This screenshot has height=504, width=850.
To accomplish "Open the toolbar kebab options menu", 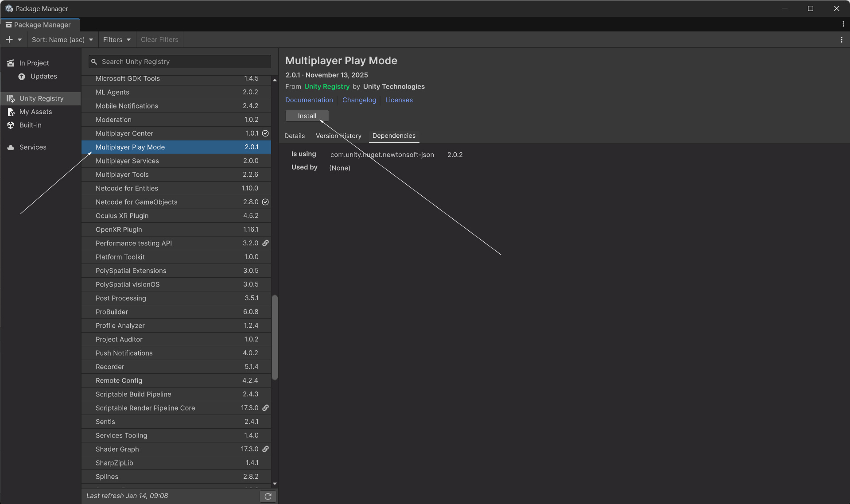I will [x=841, y=40].
